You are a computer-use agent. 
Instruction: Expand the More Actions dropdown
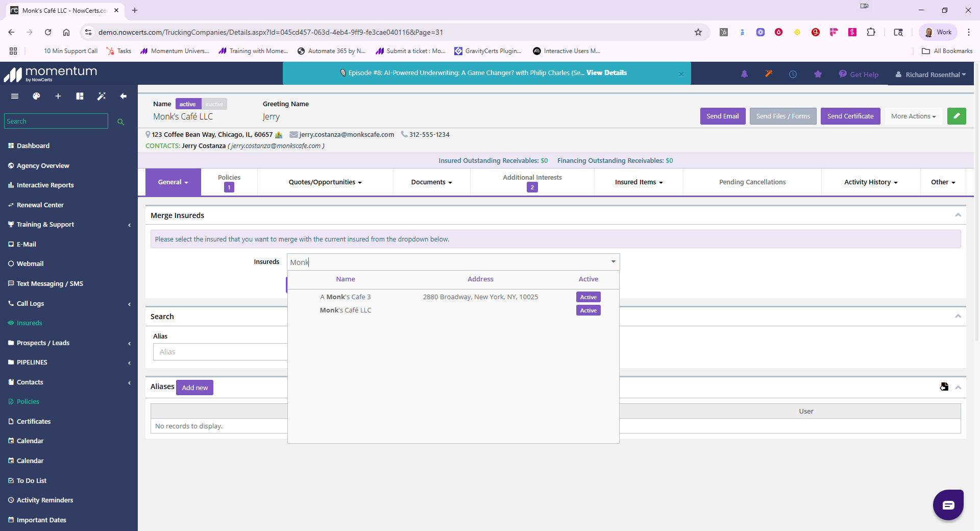[x=913, y=116]
